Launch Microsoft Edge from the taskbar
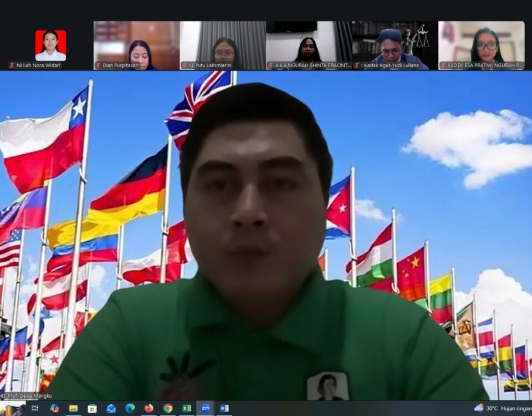Viewport: 532px width, 416px height. [x=130, y=408]
